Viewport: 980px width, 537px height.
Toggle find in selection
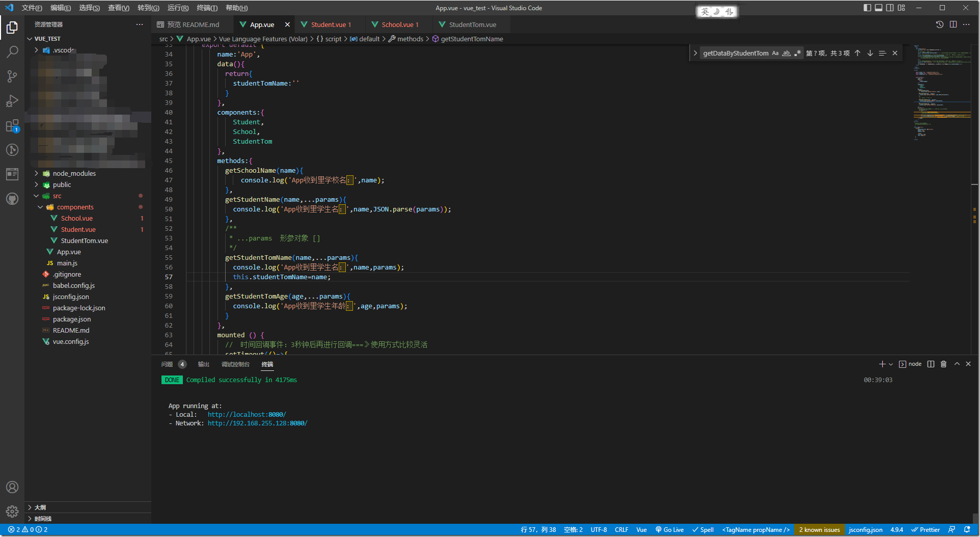[x=882, y=53]
